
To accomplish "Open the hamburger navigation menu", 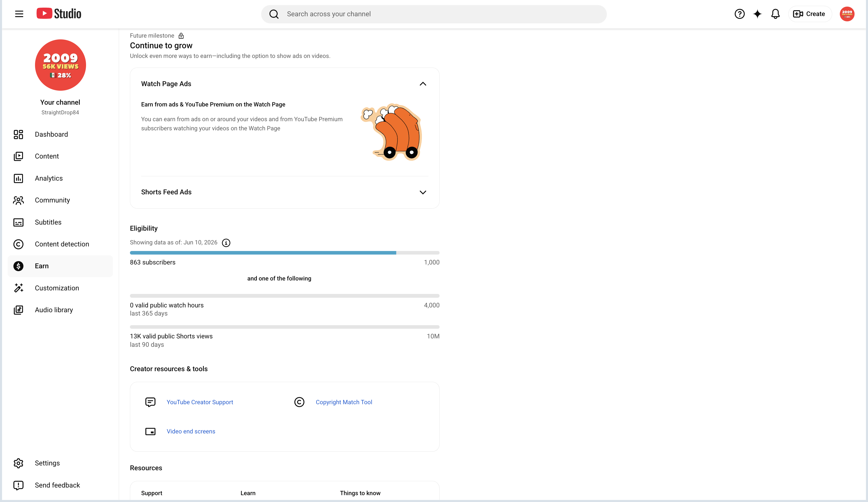I will 19,14.
